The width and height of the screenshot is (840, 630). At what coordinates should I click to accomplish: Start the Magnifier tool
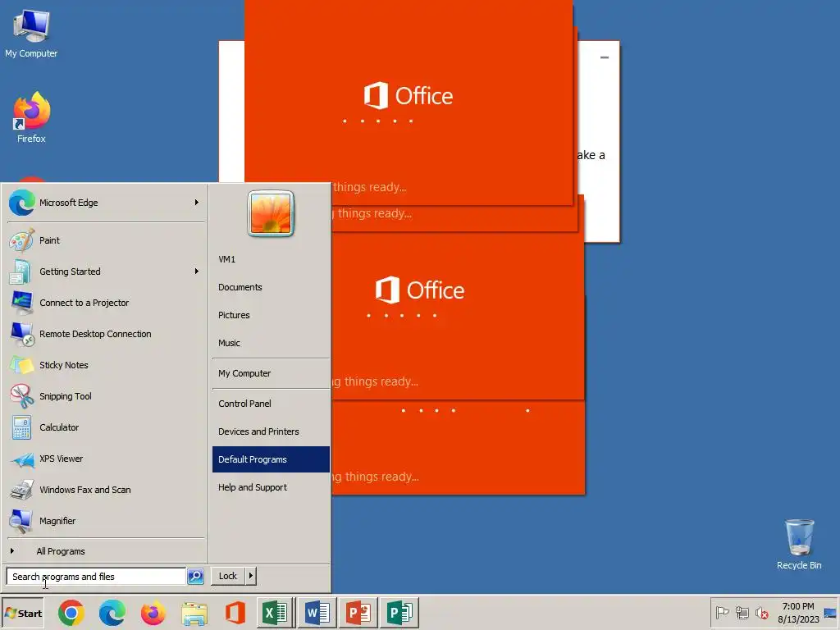click(x=104, y=521)
